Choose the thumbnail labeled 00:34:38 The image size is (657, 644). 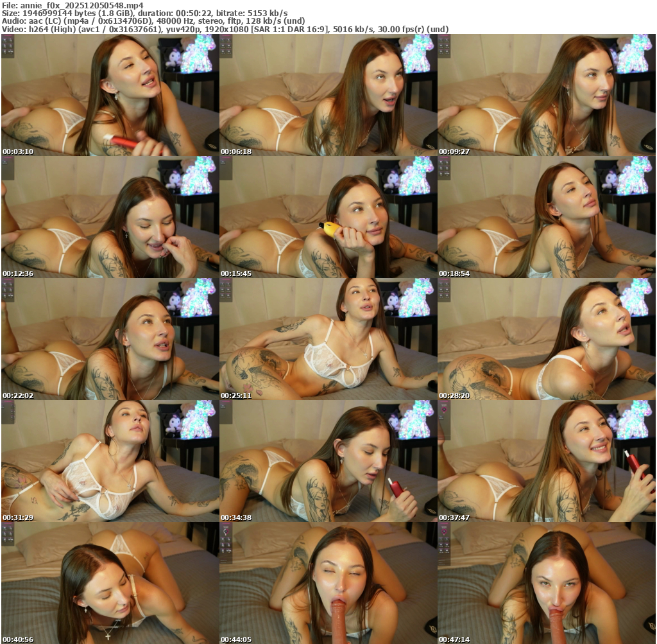tap(328, 461)
